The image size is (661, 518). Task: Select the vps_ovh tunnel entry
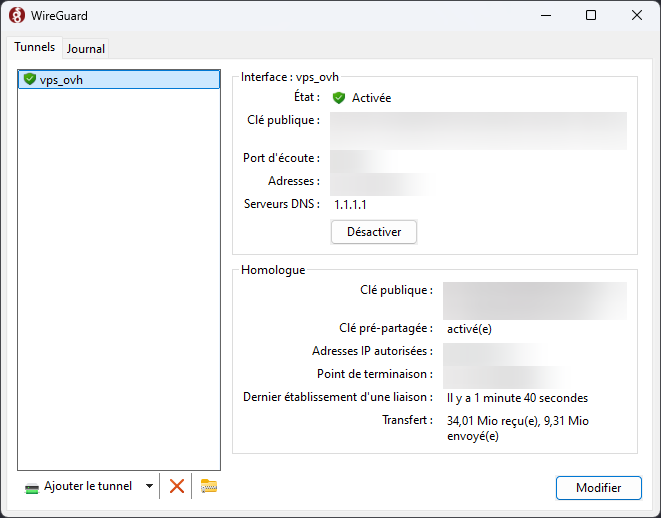coord(119,80)
